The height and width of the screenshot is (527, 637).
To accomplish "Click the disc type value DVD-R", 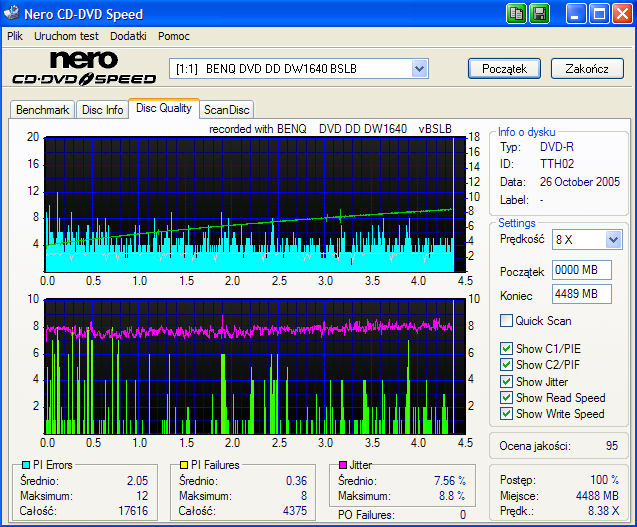I will point(557,147).
